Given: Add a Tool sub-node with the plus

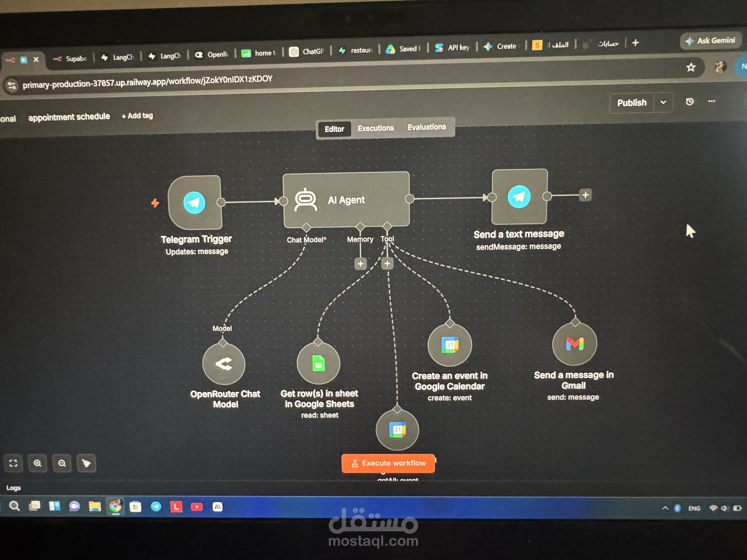Looking at the screenshot, I should coord(387,263).
